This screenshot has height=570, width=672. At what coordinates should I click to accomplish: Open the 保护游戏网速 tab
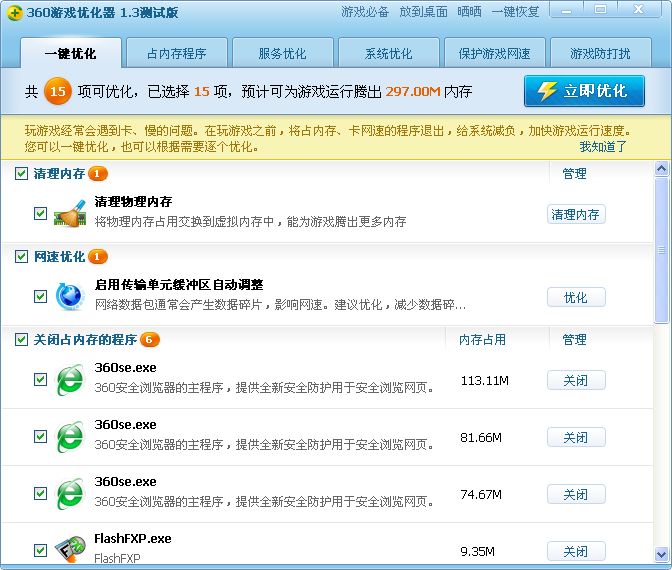coord(494,53)
